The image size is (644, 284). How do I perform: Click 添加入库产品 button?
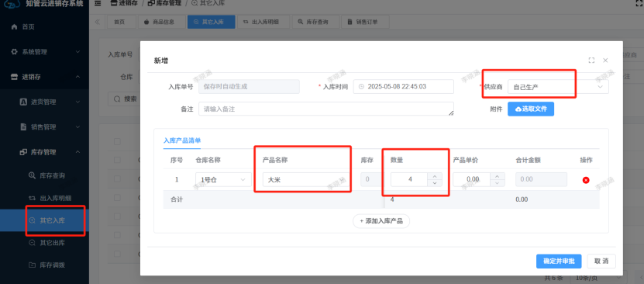pyautogui.click(x=381, y=221)
